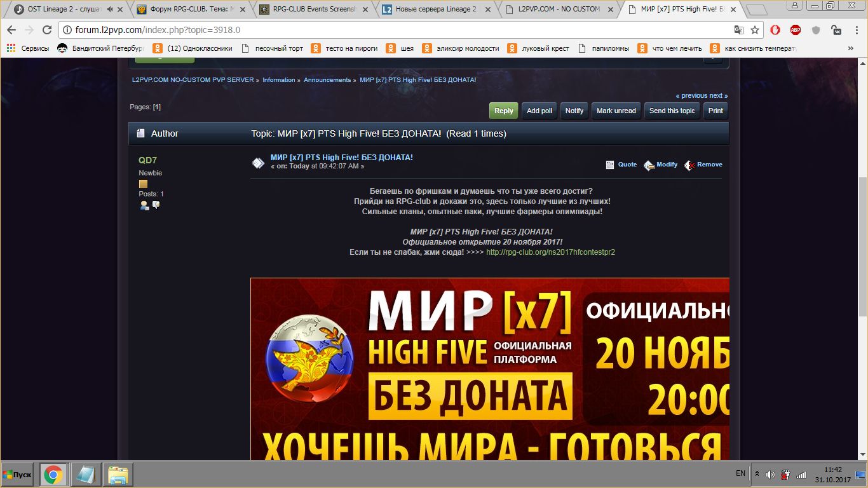This screenshot has width=868, height=488.
Task: Click the Author column page icon
Action: (x=141, y=133)
